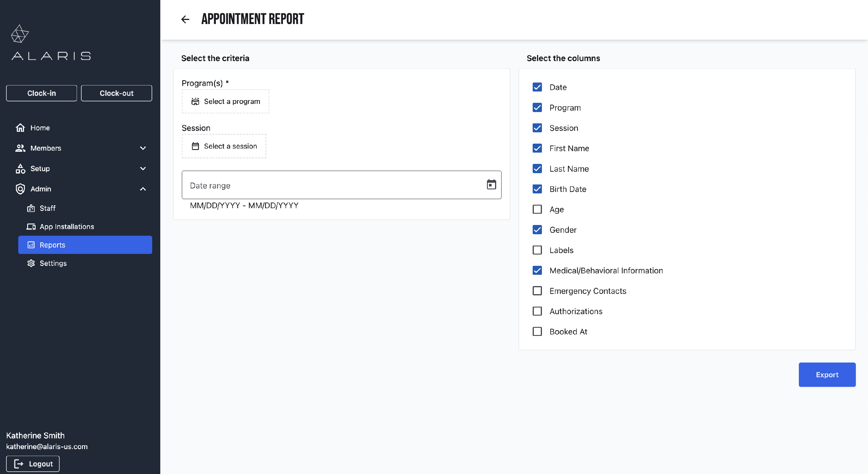
Task: Click the Staff badge icon
Action: [31, 208]
